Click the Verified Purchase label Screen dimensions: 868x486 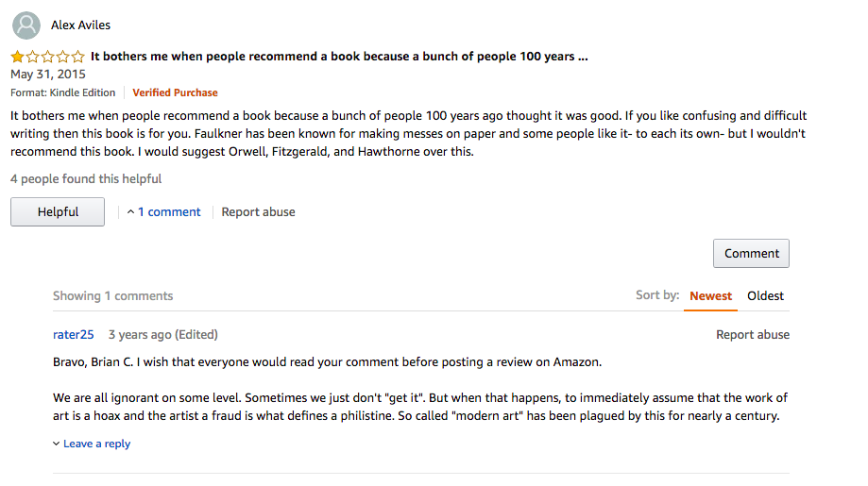[175, 92]
